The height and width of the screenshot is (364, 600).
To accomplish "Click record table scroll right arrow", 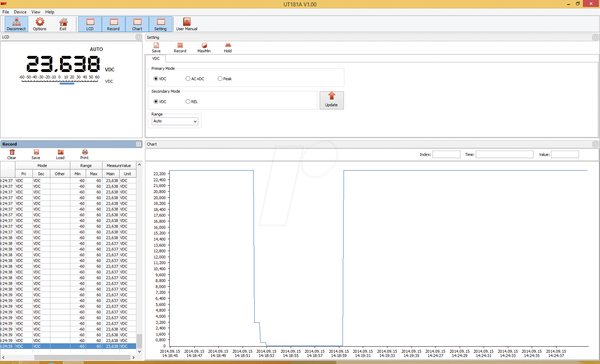I will (133, 357).
